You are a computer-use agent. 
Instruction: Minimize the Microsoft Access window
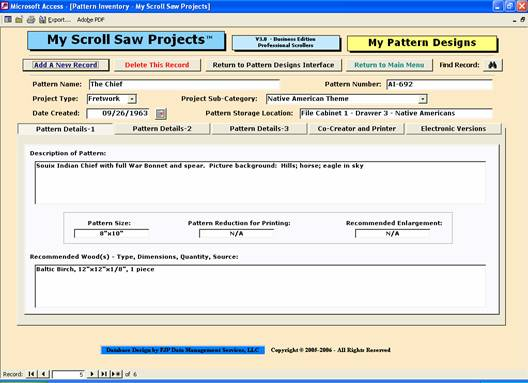pyautogui.click(x=498, y=6)
